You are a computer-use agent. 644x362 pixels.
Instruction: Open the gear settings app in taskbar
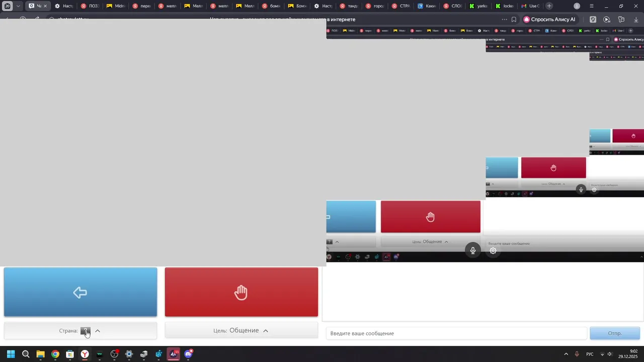pos(129,354)
